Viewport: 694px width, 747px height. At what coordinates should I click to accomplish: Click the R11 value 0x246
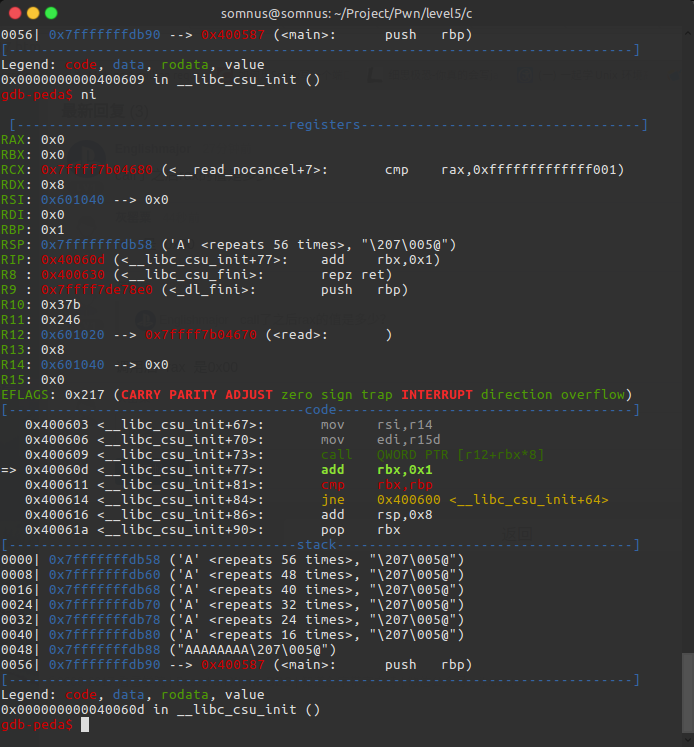(x=60, y=320)
